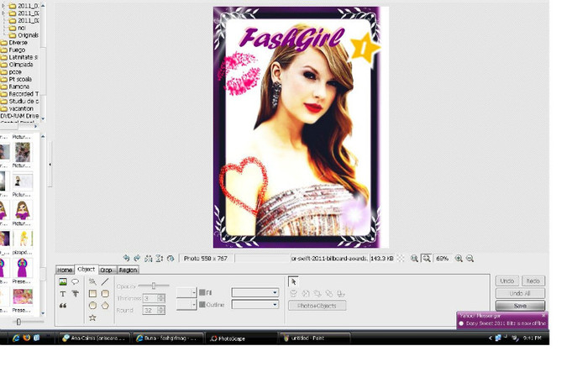The image size is (588, 367).
Task: Select the Rounded Rectangle shape tool
Action: [x=105, y=294]
